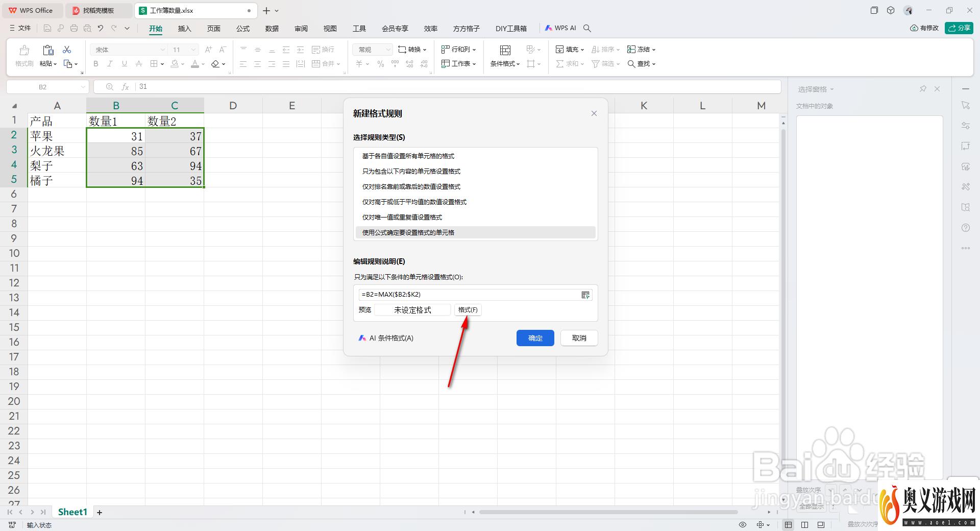Close the 新建格式规则 dialog with X
The width and height of the screenshot is (980, 531).
594,113
